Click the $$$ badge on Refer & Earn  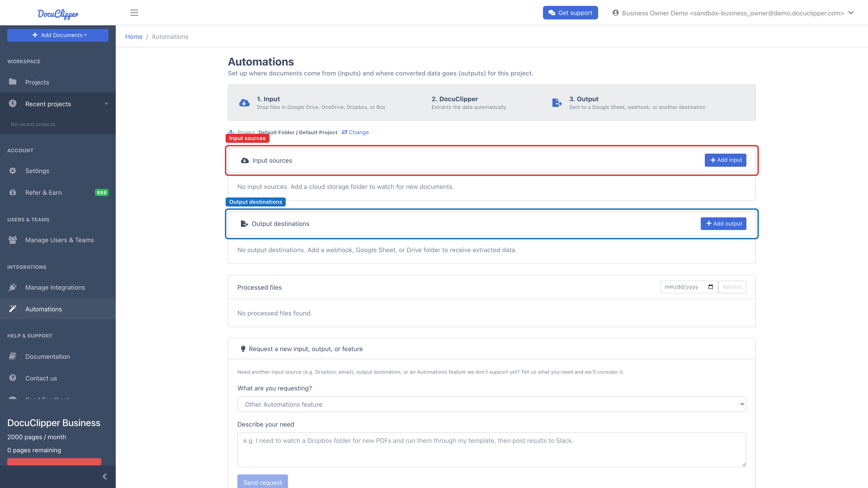click(x=101, y=193)
